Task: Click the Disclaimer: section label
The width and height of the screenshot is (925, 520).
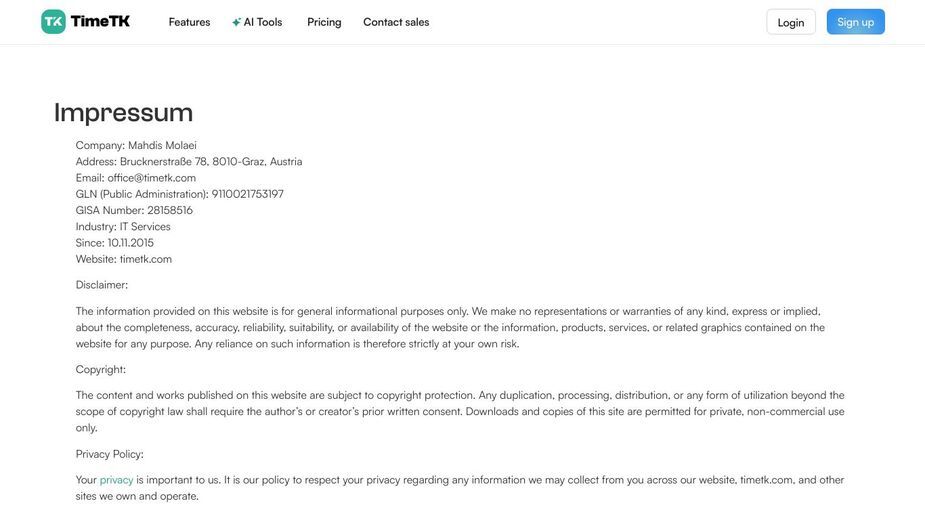Action: [x=101, y=285]
